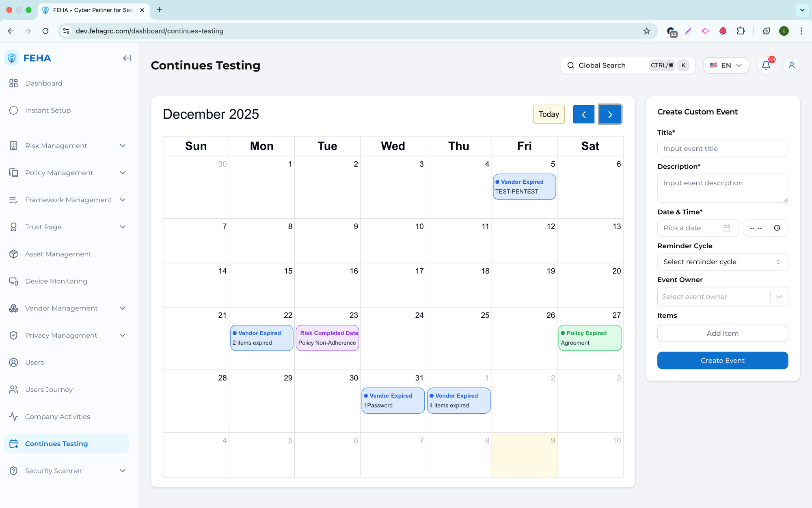Viewport: 812px width, 508px height.
Task: Go to previous month arrow
Action: (x=583, y=114)
